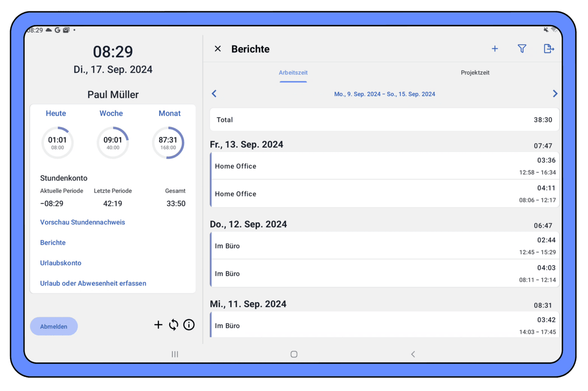Click Letzte Periode value 42:19
The width and height of the screenshot is (588, 391).
pos(113,204)
